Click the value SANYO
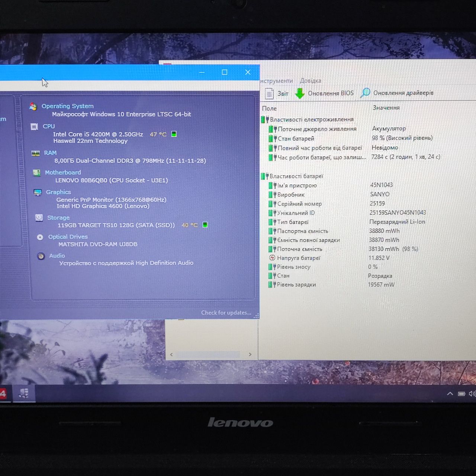The height and width of the screenshot is (476, 476). click(380, 194)
